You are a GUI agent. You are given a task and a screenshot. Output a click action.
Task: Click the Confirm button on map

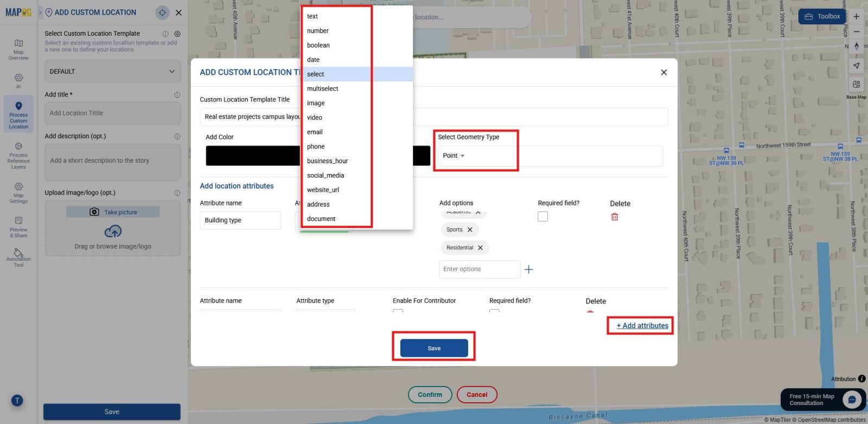tap(430, 395)
